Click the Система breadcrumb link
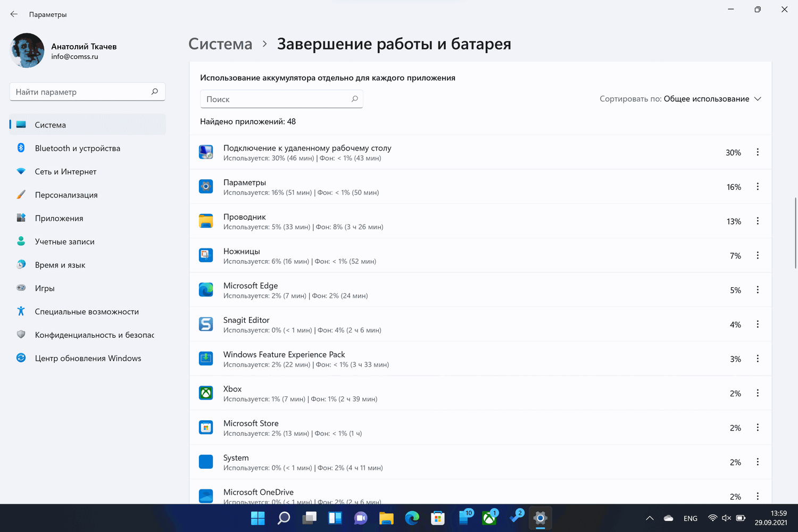 coord(220,44)
